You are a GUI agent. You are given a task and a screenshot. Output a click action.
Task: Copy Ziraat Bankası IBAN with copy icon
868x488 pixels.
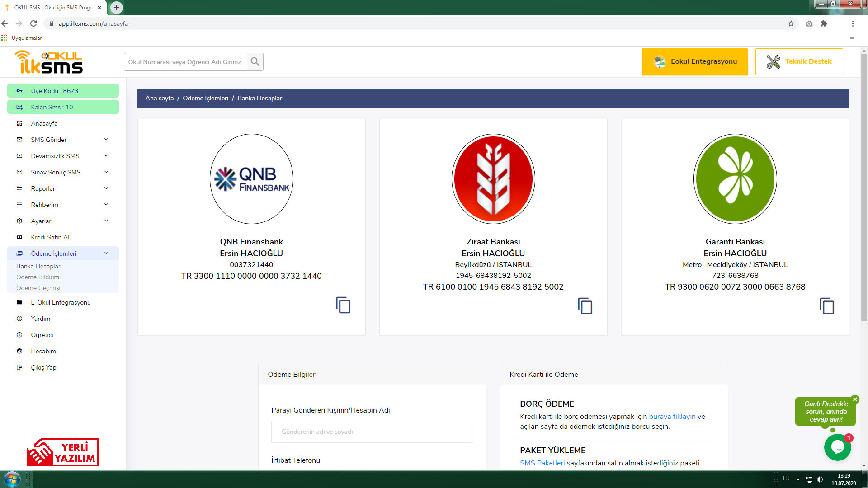point(585,306)
